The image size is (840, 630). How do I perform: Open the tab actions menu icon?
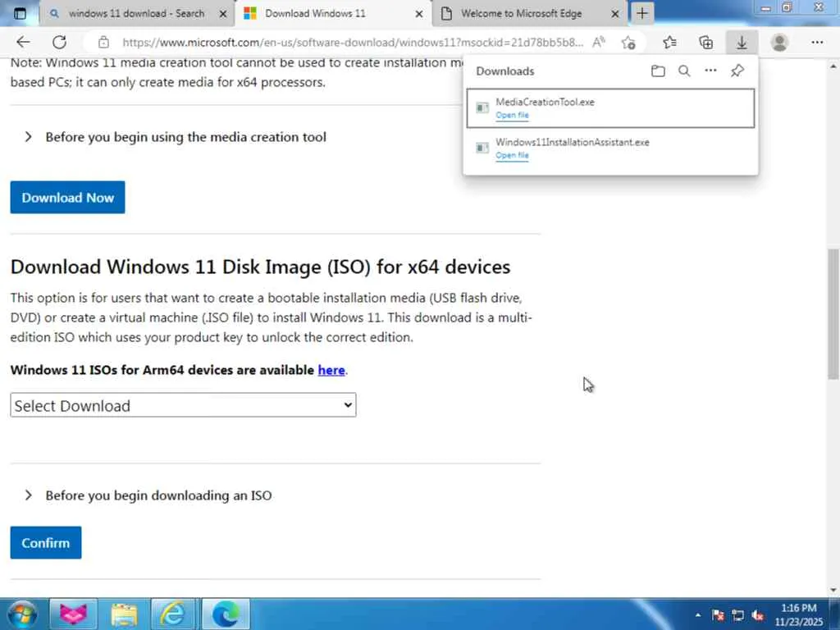point(20,13)
